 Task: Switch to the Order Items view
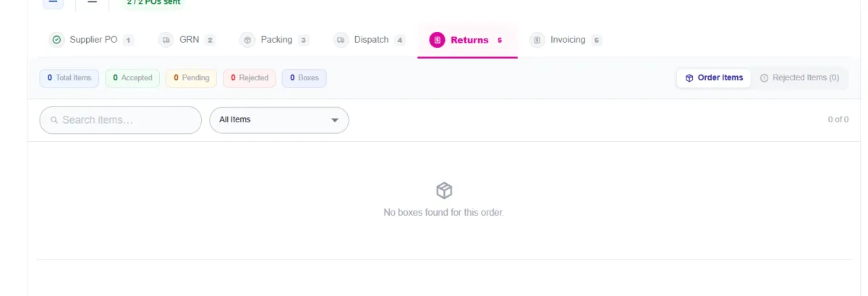(x=714, y=78)
